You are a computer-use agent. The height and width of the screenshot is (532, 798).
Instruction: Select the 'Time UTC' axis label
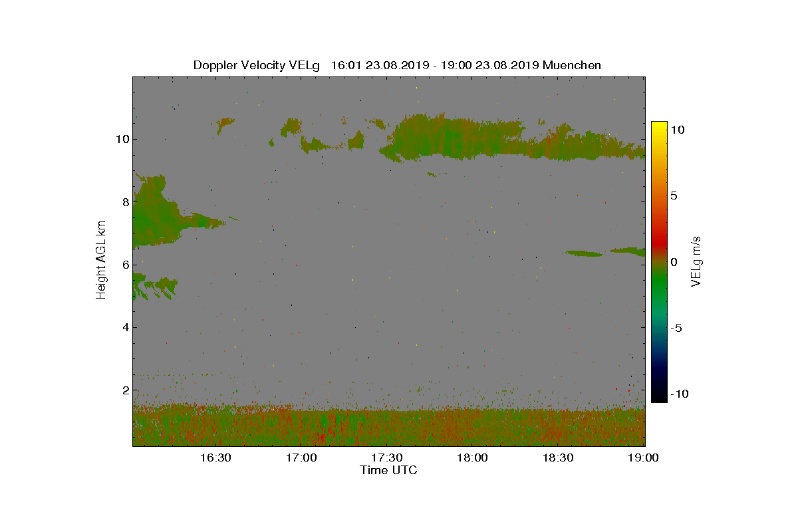389,470
